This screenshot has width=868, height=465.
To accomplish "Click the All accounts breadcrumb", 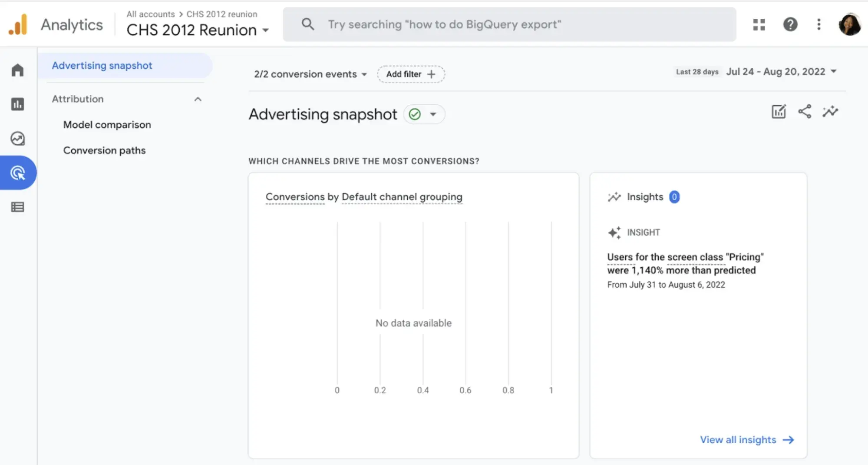I will click(x=150, y=14).
